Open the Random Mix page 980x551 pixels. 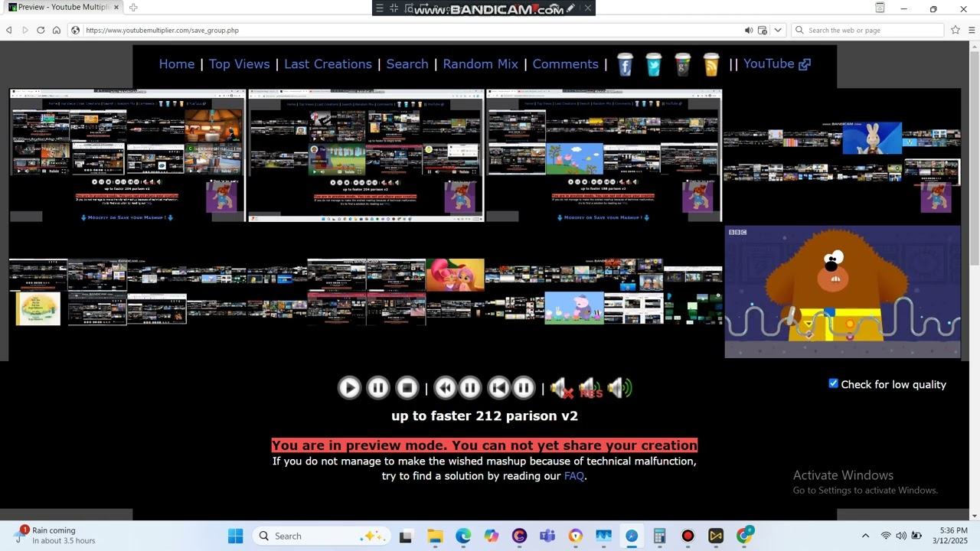[x=480, y=64]
